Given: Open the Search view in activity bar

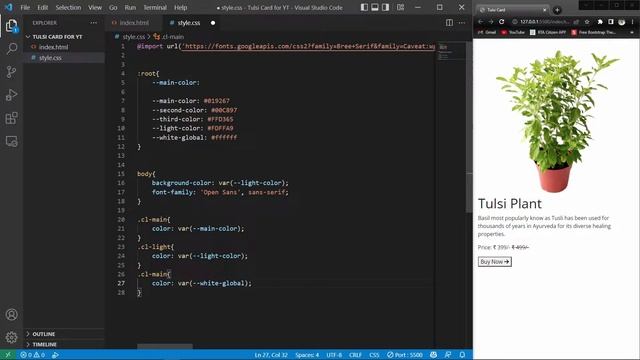Looking at the screenshot, I should [x=11, y=49].
